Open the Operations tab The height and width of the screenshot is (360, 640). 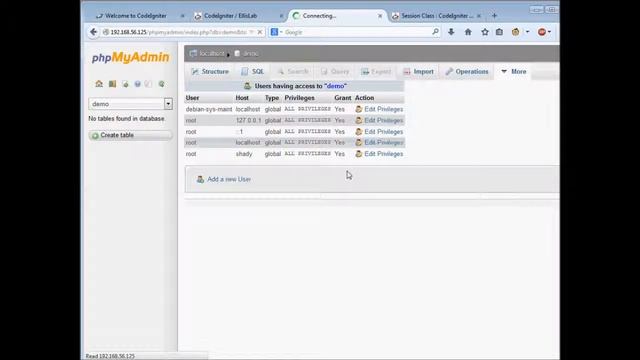pos(467,71)
